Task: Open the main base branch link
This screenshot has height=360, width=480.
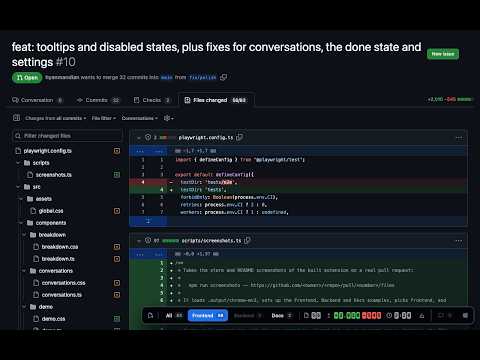Action: (167, 77)
